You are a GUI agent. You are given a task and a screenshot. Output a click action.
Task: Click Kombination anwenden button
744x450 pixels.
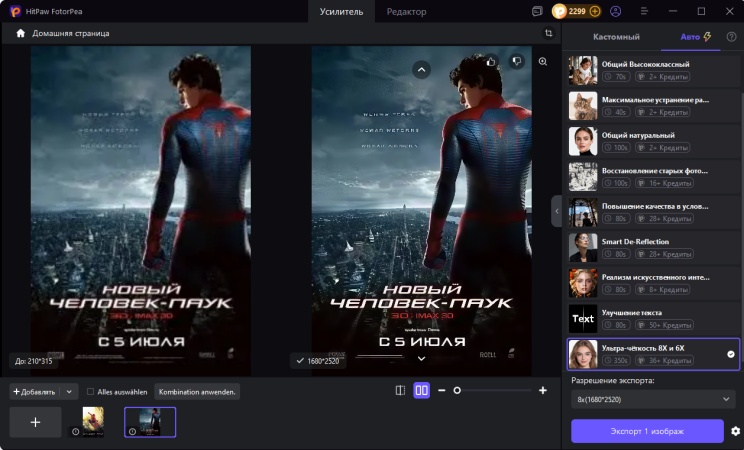tap(197, 392)
